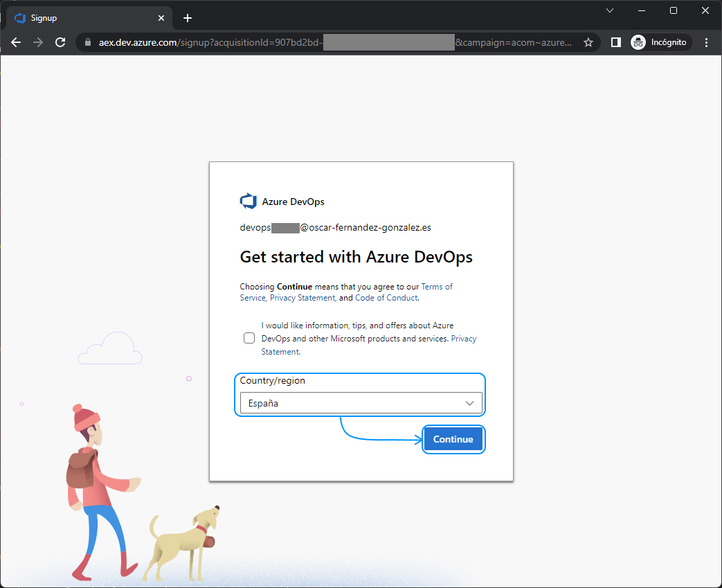
Task: Reload the Signup page
Action: click(x=60, y=42)
